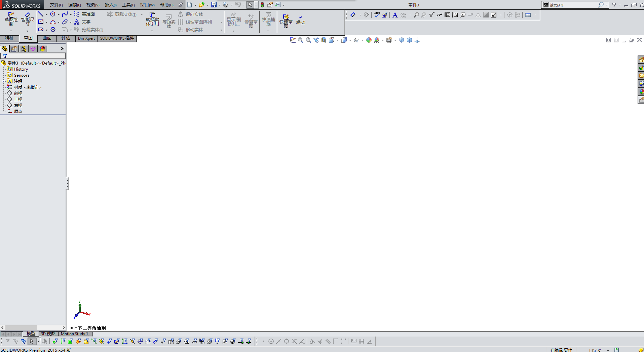The image size is (644, 352).
Task: Open the Save button dropdown arrow
Action: pos(220,5)
